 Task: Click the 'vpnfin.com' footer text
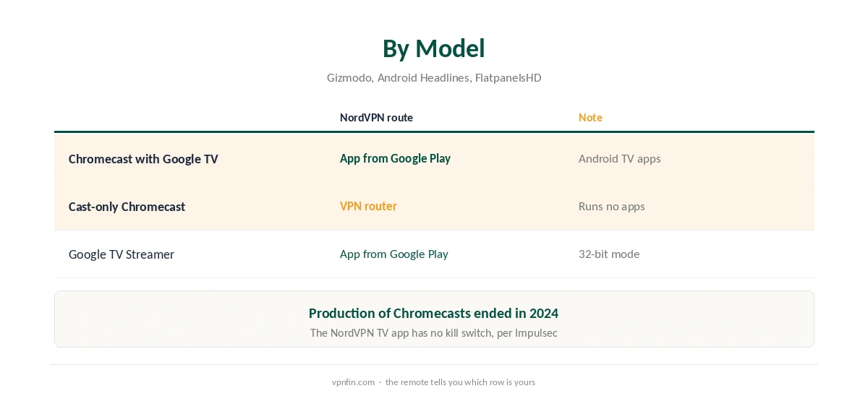(353, 382)
